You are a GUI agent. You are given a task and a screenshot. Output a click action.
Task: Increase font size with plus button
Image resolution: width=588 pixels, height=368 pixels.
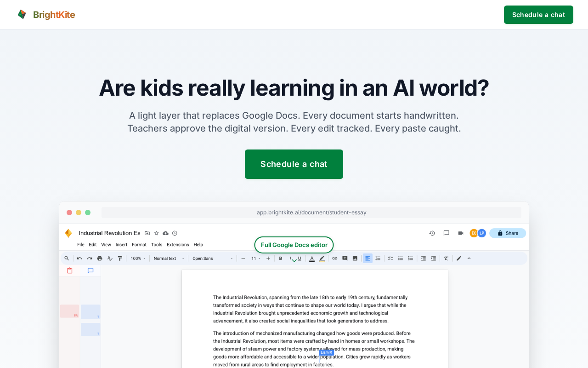[268, 259]
